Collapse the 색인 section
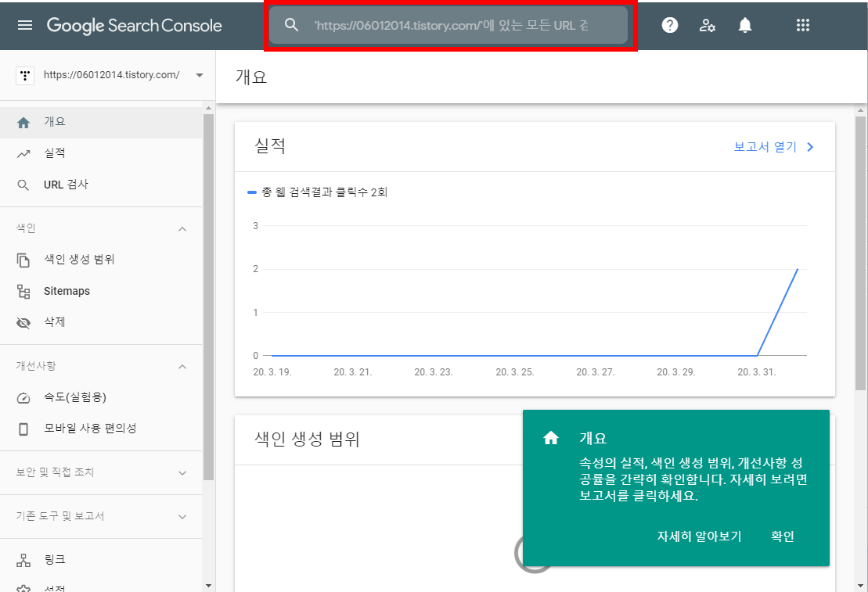Screen dimensions: 868x592 182,229
